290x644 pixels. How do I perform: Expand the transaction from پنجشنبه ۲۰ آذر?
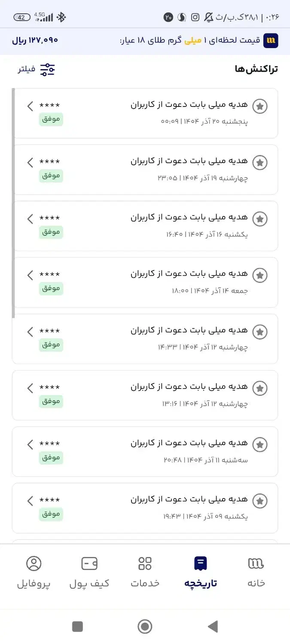coord(30,106)
